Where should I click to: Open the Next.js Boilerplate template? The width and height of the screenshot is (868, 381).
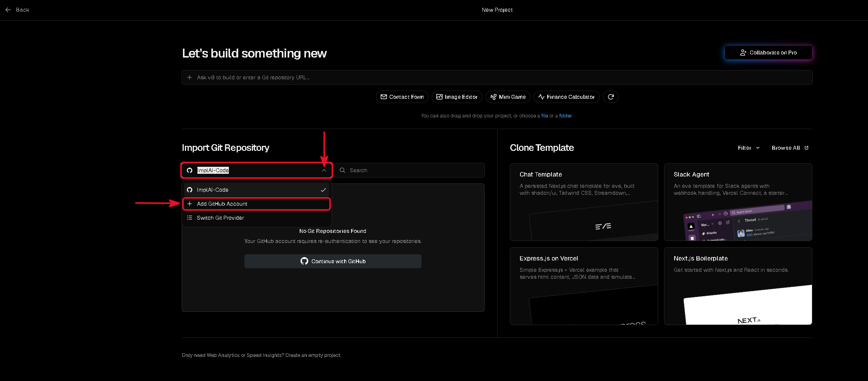click(x=738, y=286)
